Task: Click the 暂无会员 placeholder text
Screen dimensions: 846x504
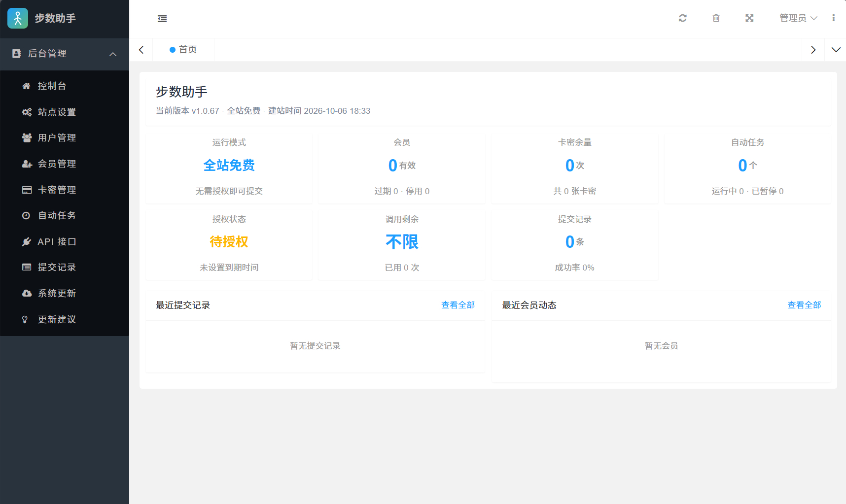Action: (662, 346)
